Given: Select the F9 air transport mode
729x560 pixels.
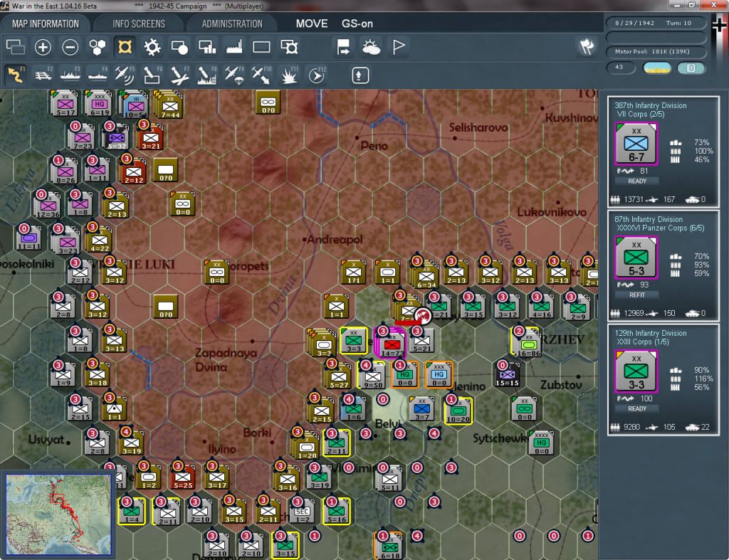Looking at the screenshot, I should [234, 75].
